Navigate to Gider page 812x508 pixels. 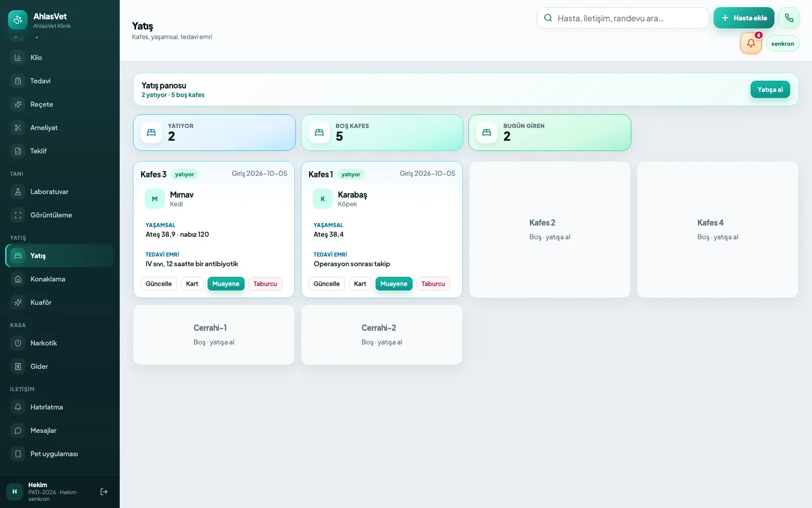click(x=60, y=366)
